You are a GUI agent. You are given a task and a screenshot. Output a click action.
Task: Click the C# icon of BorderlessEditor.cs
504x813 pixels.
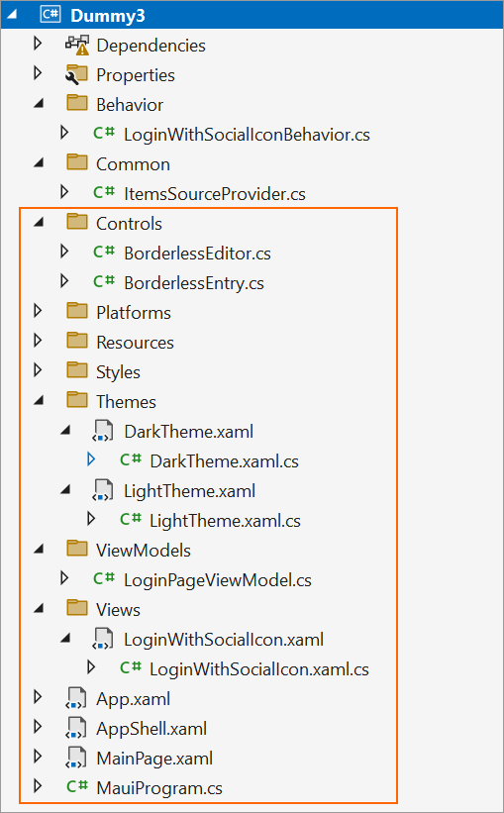[104, 253]
